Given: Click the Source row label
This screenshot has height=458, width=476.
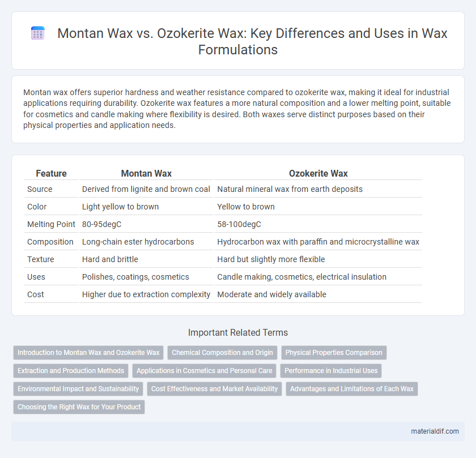Looking at the screenshot, I should point(40,189).
